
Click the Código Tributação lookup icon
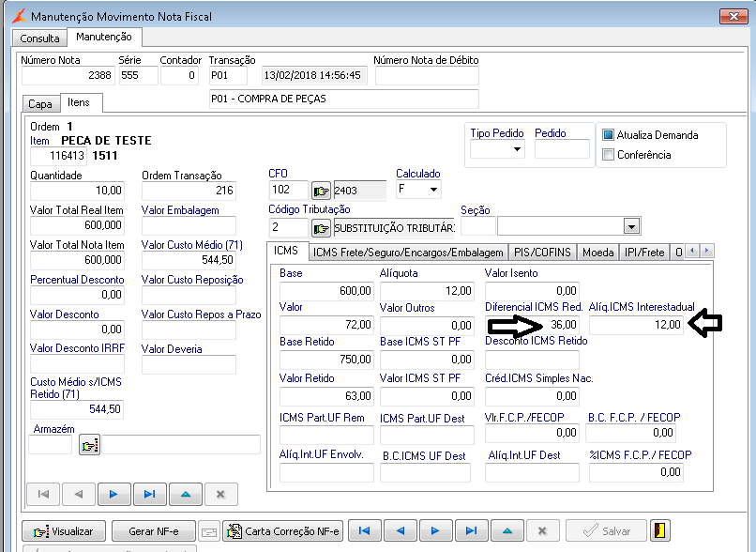pyautogui.click(x=322, y=227)
